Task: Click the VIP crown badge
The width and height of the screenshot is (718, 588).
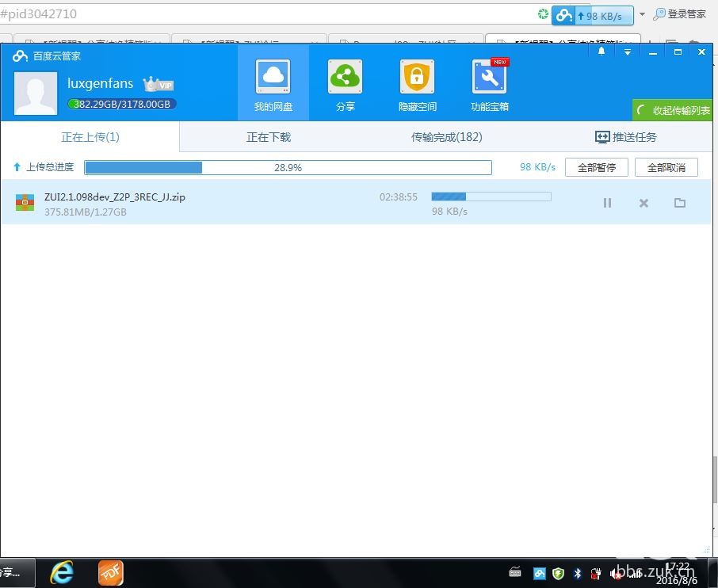Action: [158, 85]
